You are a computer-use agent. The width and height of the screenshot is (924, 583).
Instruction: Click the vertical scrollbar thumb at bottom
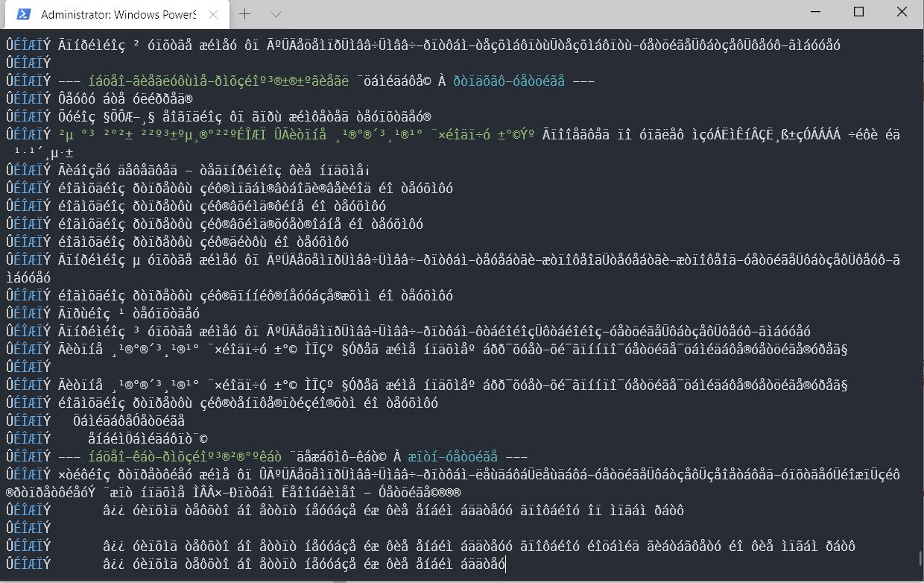[920, 559]
